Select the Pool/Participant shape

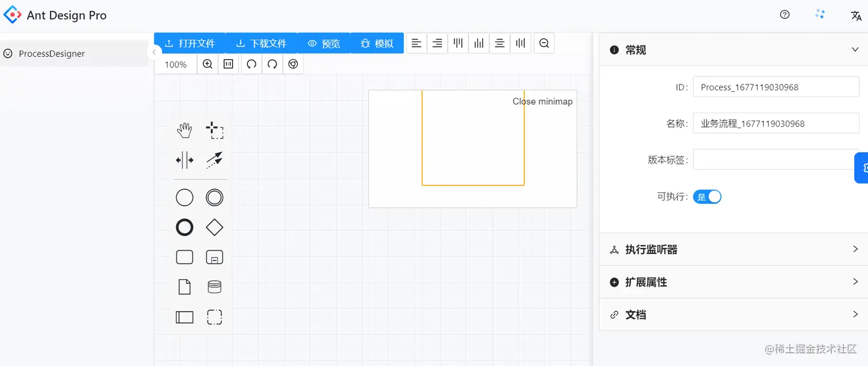pyautogui.click(x=184, y=317)
